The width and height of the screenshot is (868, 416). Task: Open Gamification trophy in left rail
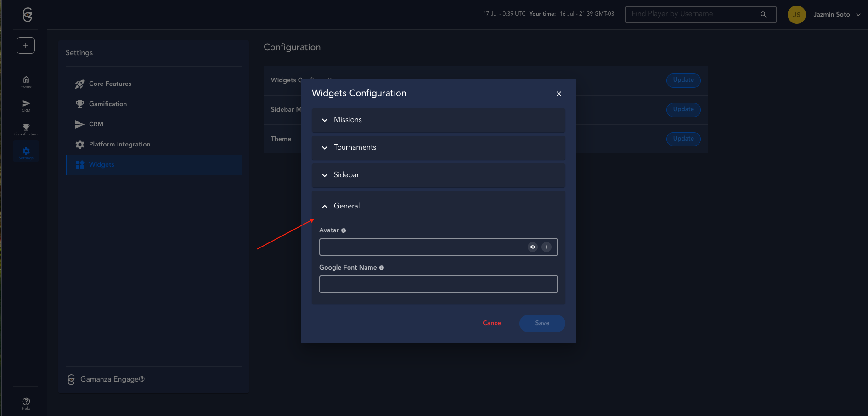(26, 129)
